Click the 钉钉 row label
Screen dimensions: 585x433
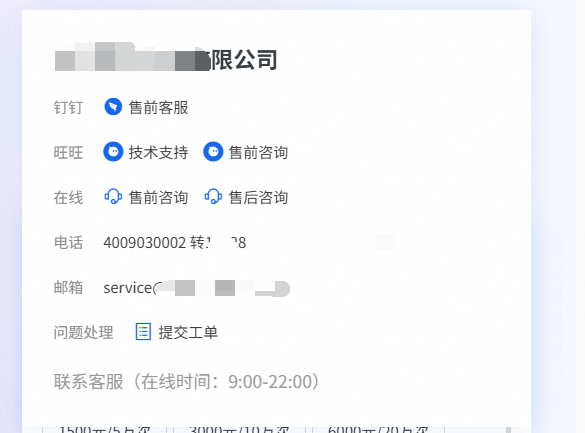click(68, 107)
